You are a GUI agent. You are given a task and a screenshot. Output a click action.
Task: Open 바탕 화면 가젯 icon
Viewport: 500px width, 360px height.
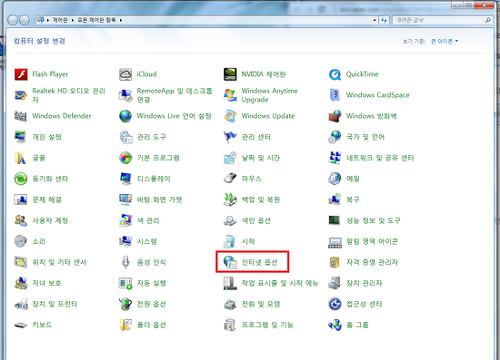(126, 200)
